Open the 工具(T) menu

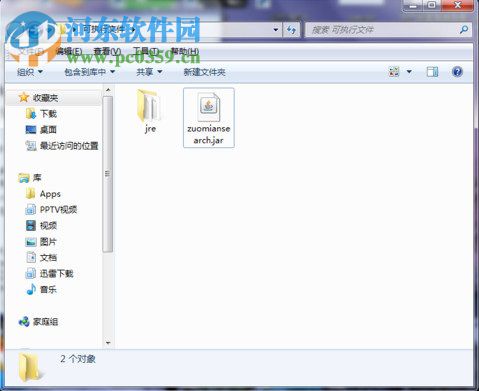coord(145,51)
